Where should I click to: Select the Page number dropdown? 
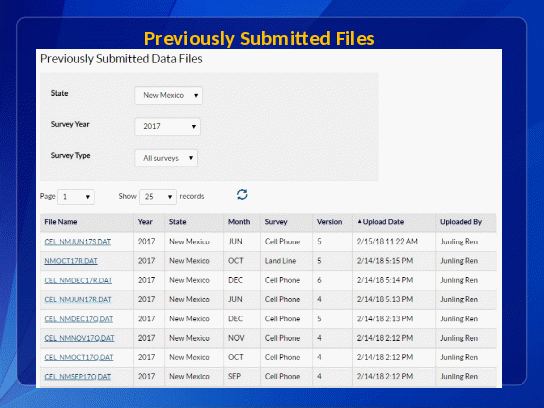pyautogui.click(x=76, y=197)
